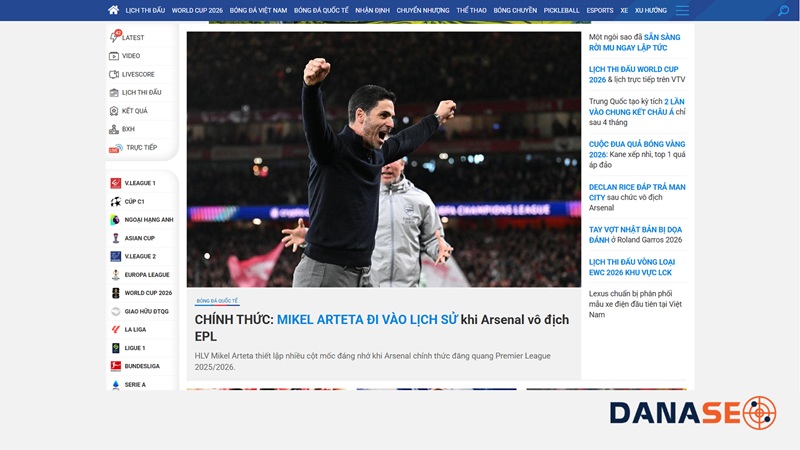The image size is (800, 450).
Task: Open the Video sidebar icon
Action: pyautogui.click(x=114, y=56)
